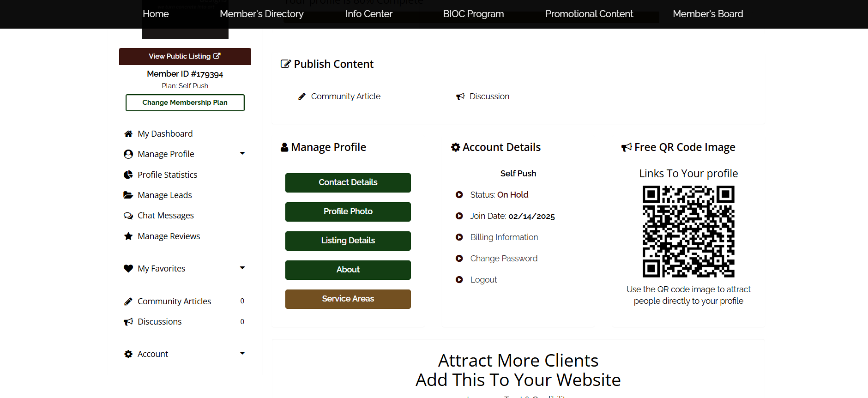The image size is (868, 398).
Task: Open Discussions in sidebar
Action: [x=159, y=322]
